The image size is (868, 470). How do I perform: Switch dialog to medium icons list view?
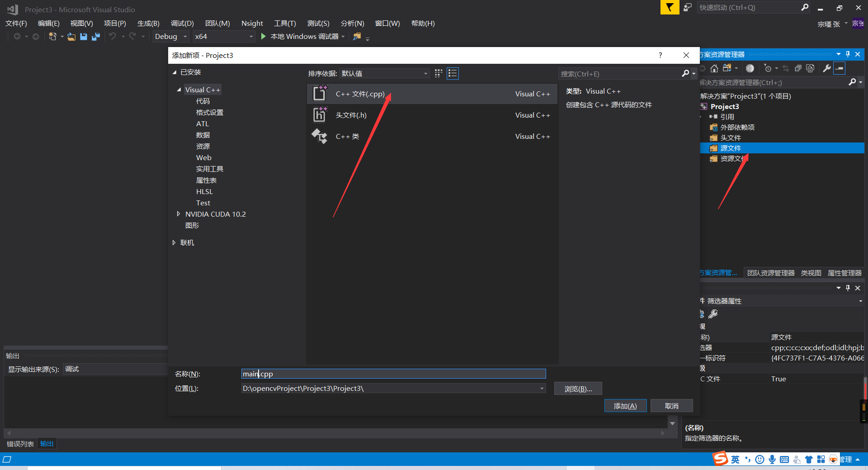(453, 73)
